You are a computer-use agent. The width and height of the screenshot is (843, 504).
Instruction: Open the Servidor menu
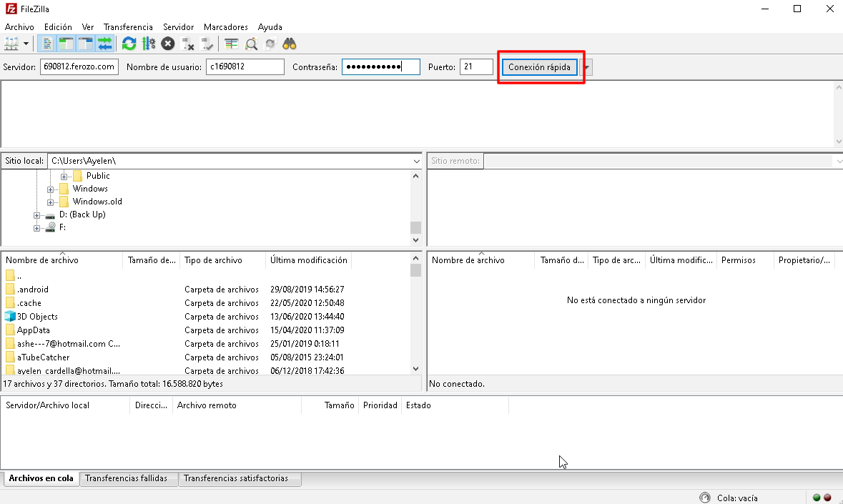pos(179,27)
